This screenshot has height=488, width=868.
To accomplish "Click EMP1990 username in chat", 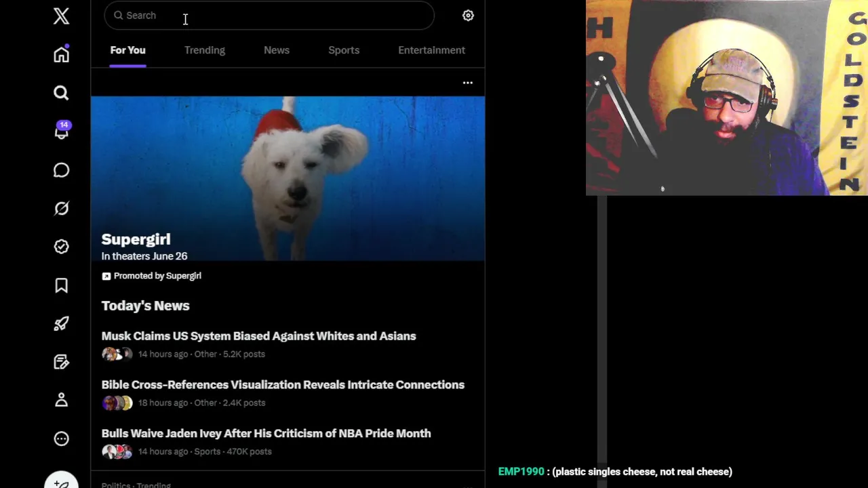I will (x=521, y=472).
